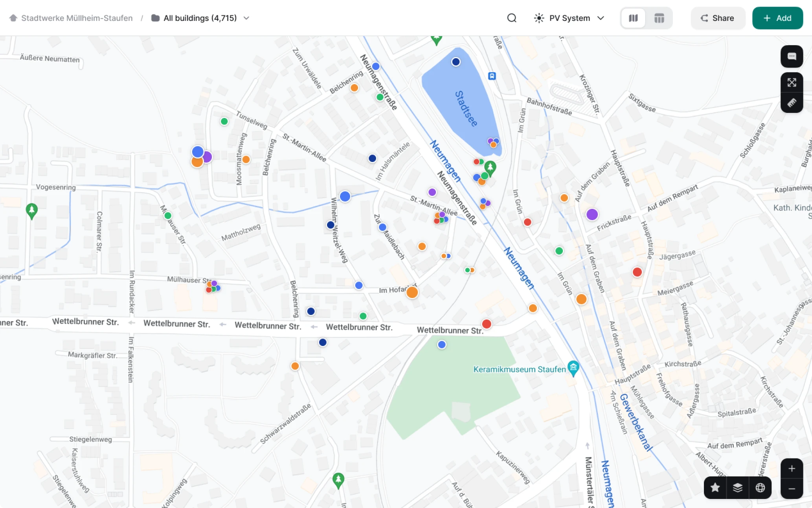Select the green park pin below Vogesenring
Viewport: 812px width, 508px height.
[32, 211]
